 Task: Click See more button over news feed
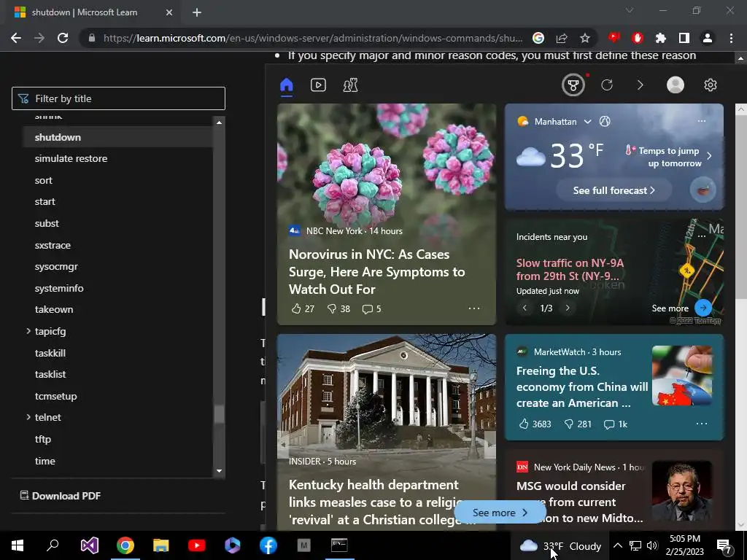point(500,513)
